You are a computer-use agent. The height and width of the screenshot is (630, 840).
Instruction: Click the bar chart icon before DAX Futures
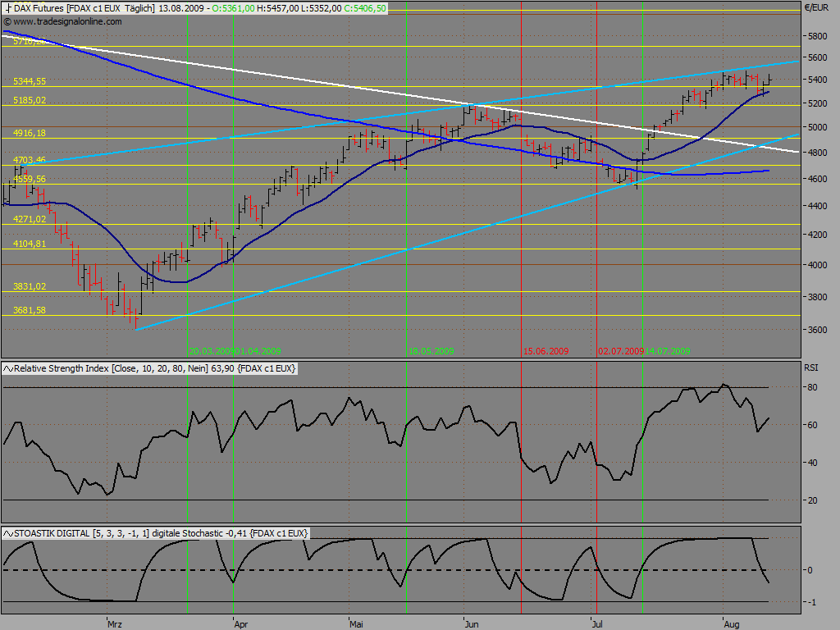click(x=7, y=8)
